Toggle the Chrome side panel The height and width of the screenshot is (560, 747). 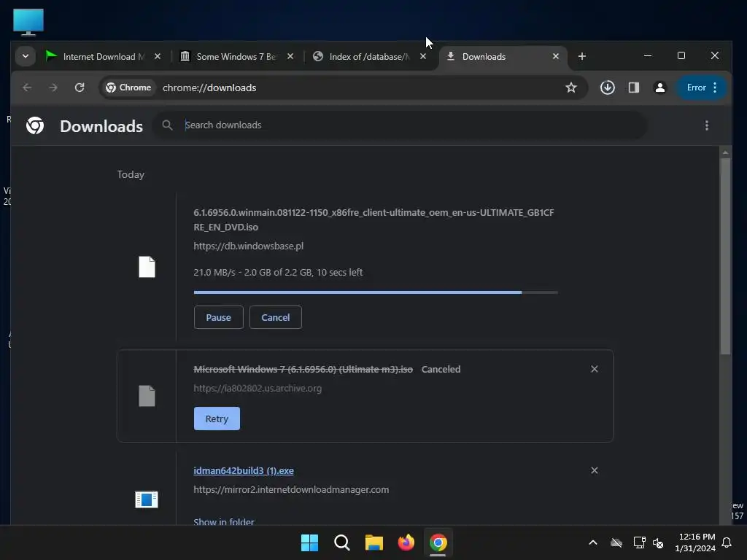pyautogui.click(x=634, y=87)
